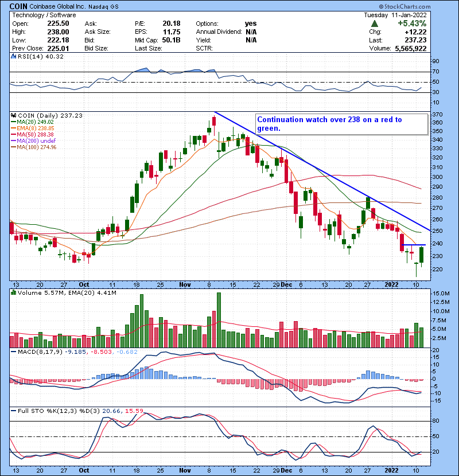Image resolution: width=459 pixels, height=476 pixels.
Task: Click the Annual Dividend label
Action: (219, 32)
